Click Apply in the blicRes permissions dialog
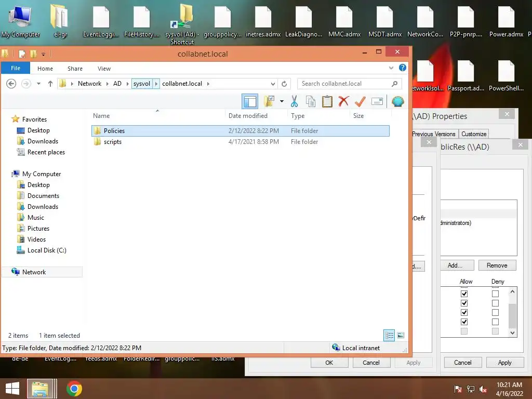Screen dimensions: 532x399 (x=504, y=363)
